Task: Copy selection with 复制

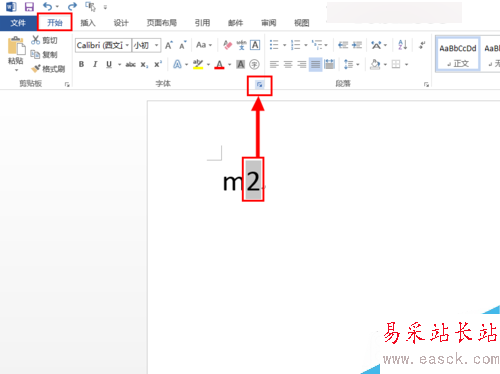Action: (x=44, y=54)
